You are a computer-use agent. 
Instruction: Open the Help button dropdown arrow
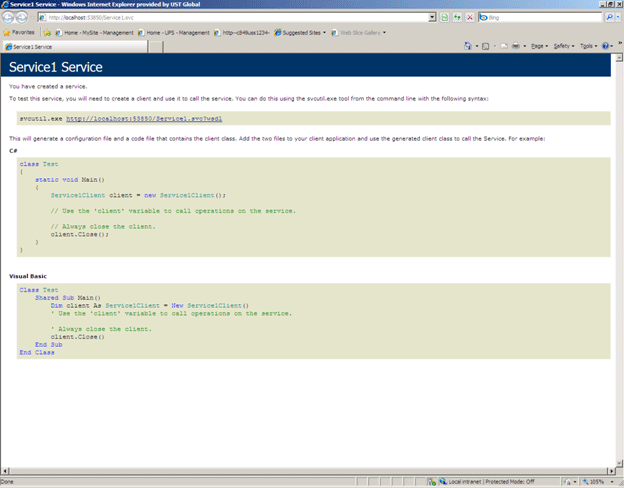(612, 46)
